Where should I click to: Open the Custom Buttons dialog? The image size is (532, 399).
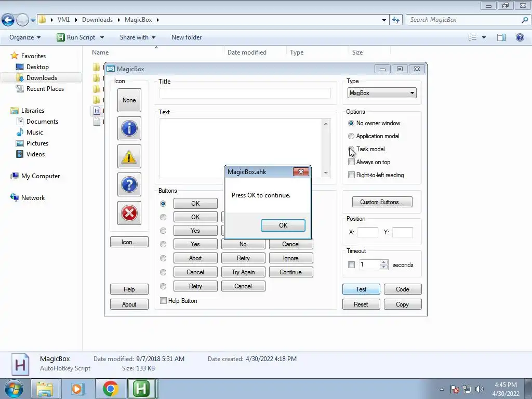coord(382,202)
